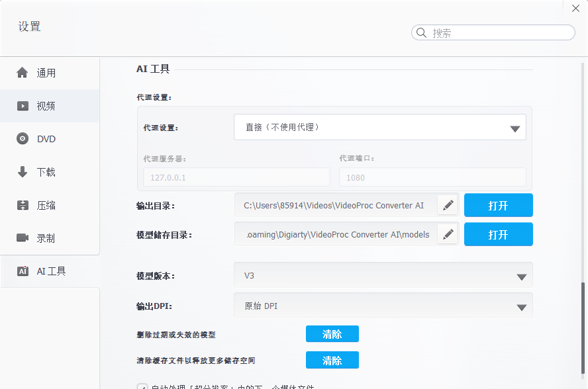Expand the 输出DPI dropdown

pos(383,306)
